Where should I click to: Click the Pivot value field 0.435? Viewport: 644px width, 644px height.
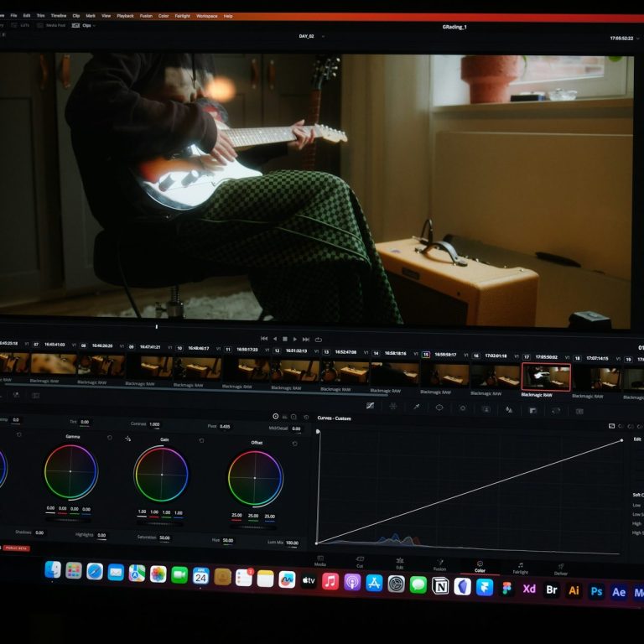(x=225, y=426)
